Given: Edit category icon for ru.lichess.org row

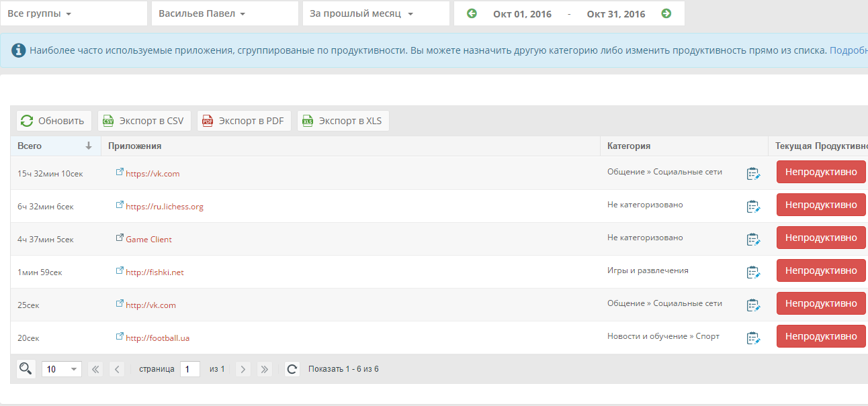Looking at the screenshot, I should coord(753,207).
